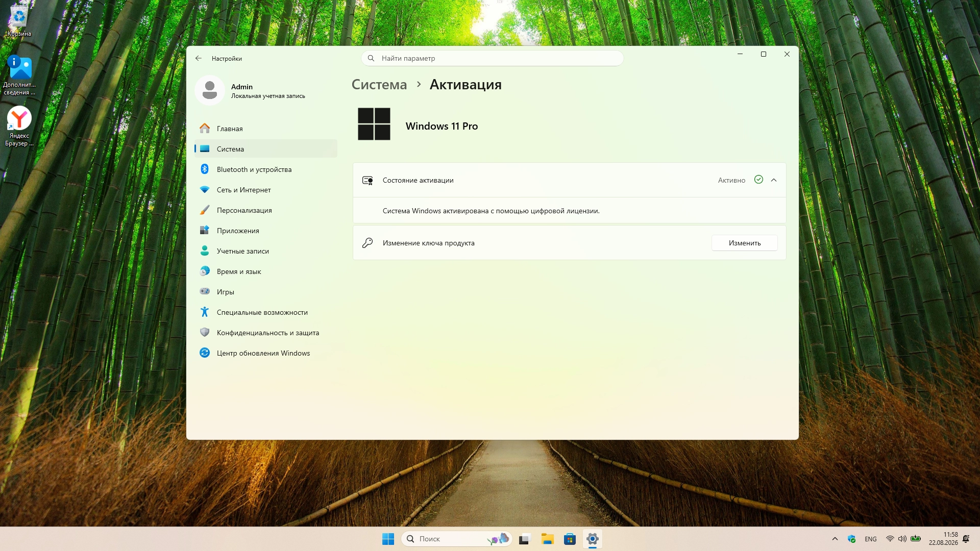
Task: Open the Windows Start menu
Action: [x=388, y=539]
